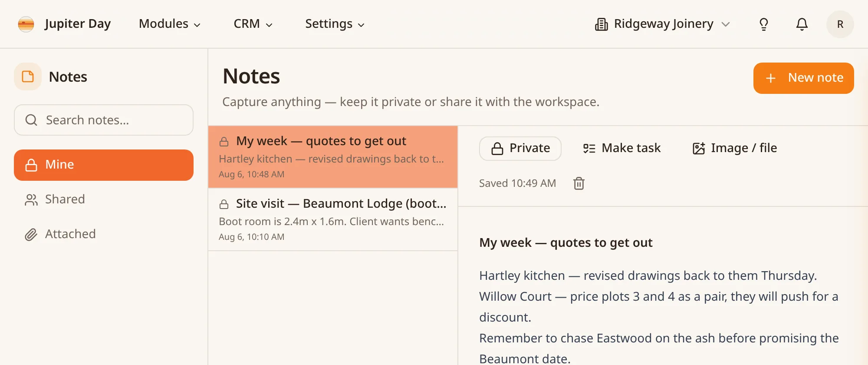Viewport: 868px width, 365px height.
Task: Click the search magnifier icon
Action: (31, 120)
